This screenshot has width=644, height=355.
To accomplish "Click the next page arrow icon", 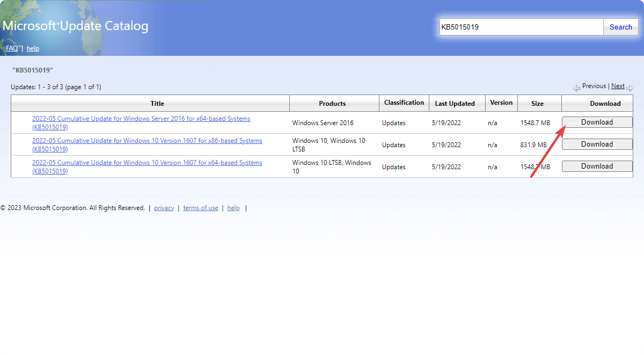I will click(x=630, y=88).
